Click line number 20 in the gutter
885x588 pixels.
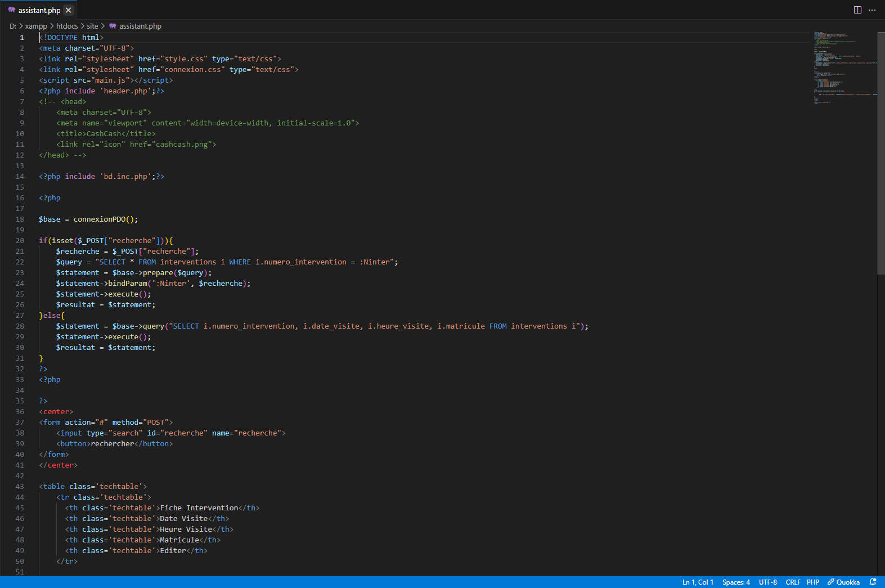[20, 240]
